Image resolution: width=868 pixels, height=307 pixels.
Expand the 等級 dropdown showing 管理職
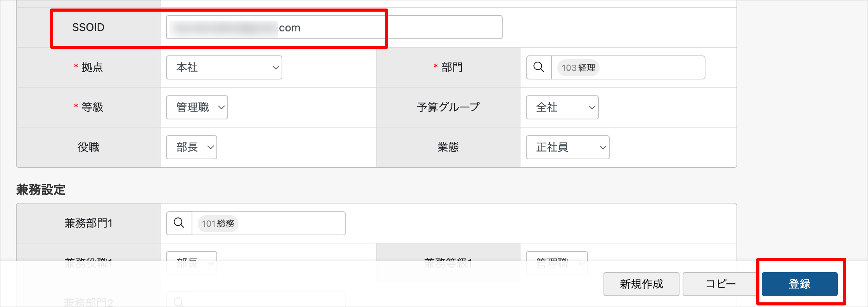[197, 107]
